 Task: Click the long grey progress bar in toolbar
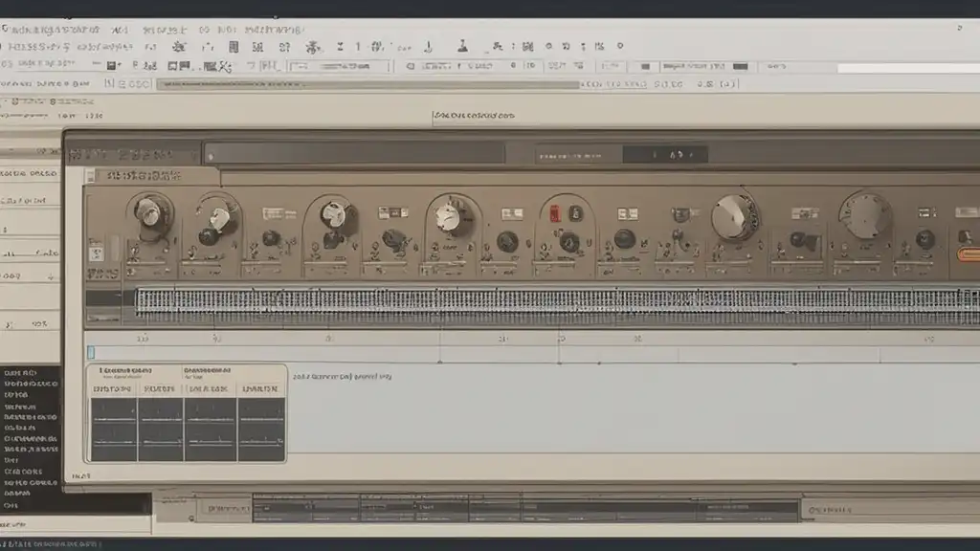[367, 84]
